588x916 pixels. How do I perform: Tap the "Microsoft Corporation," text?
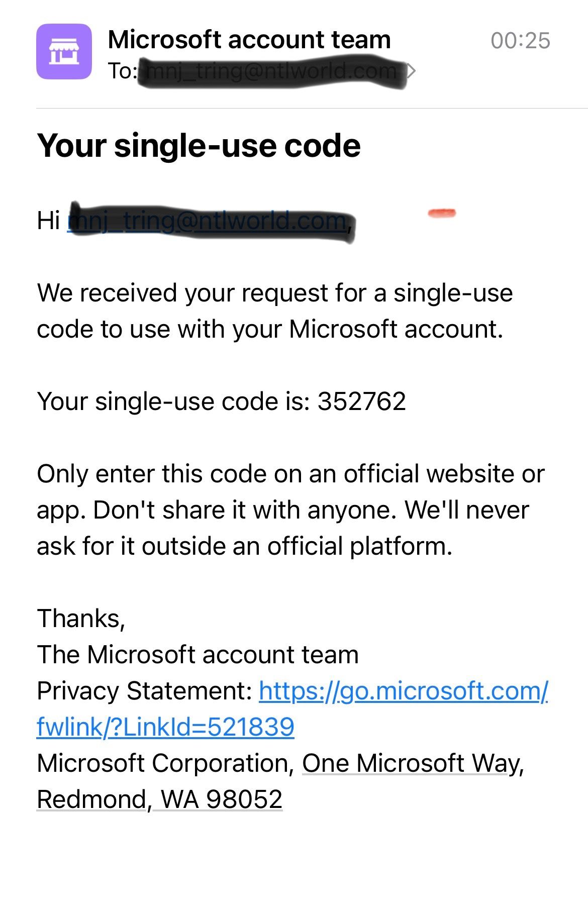165,763
